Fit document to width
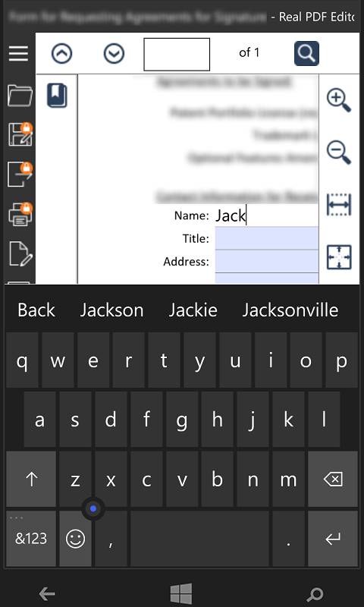Image resolution: width=364 pixels, height=607 pixels. coord(339,204)
